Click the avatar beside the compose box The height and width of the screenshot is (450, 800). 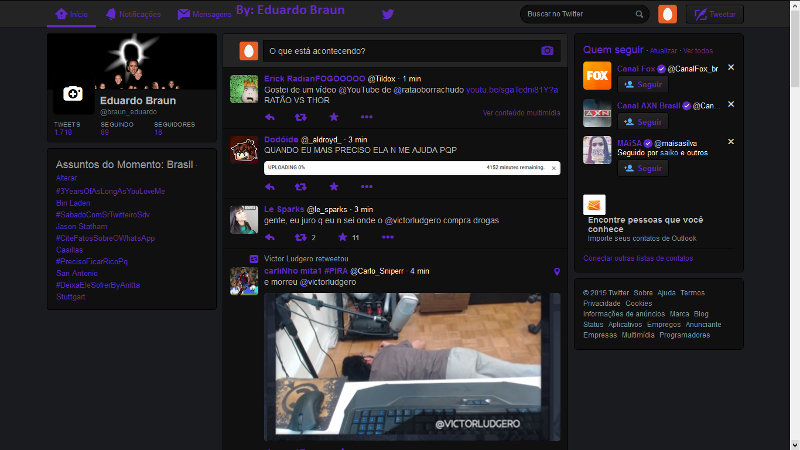pyautogui.click(x=248, y=51)
